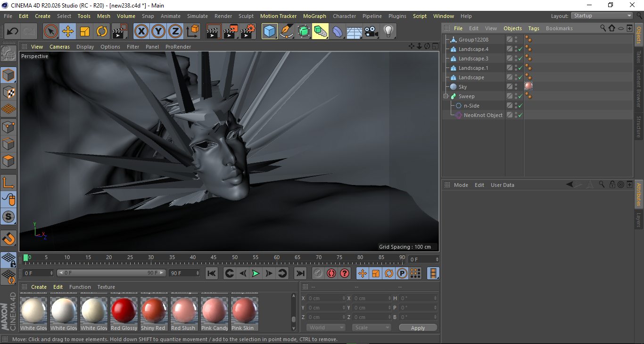
Task: Toggle Z axis lock
Action: click(x=175, y=32)
